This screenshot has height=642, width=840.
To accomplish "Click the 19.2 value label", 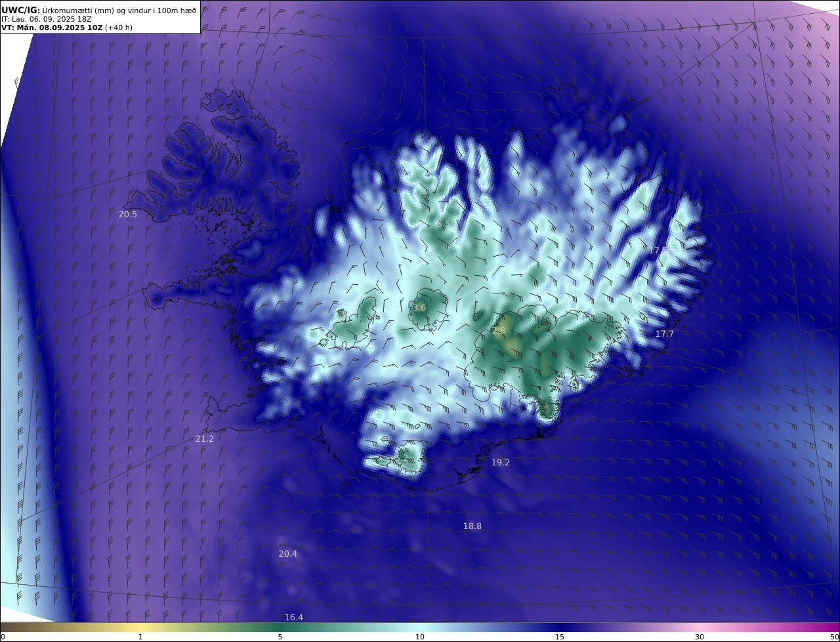I will pyautogui.click(x=501, y=462).
